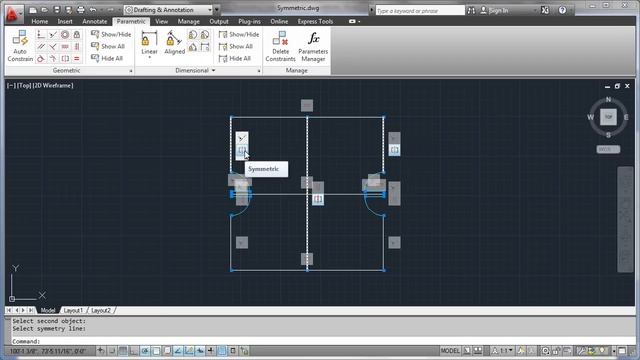Open the quick access toolbar customize arrow

[x=217, y=10]
